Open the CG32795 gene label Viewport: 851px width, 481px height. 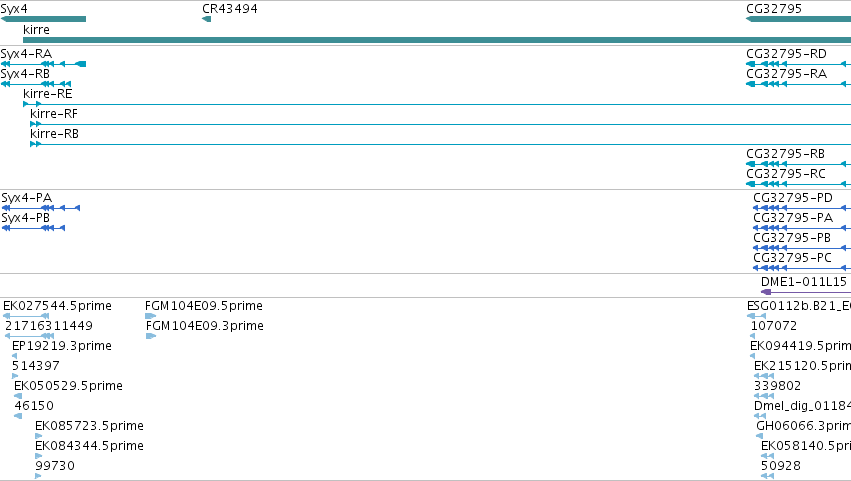coord(774,9)
